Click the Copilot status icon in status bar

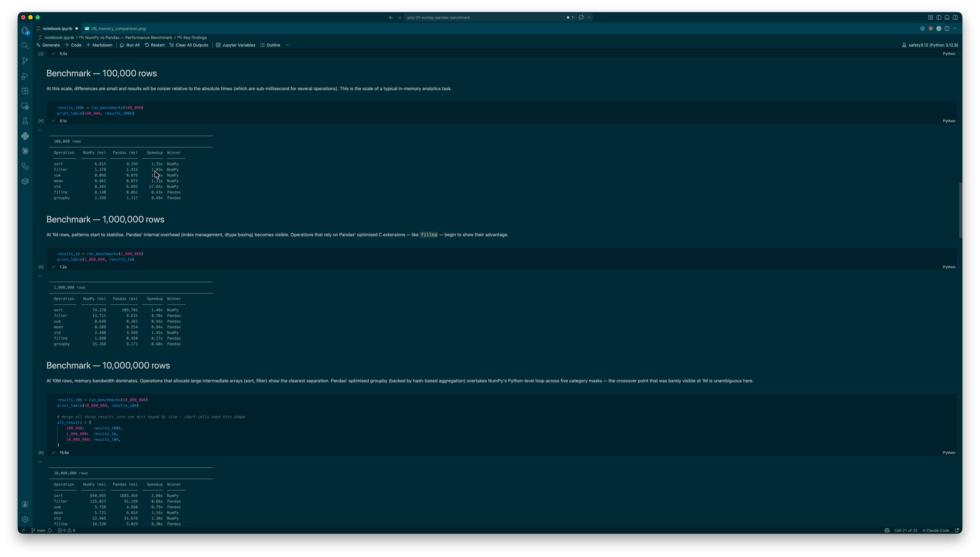coord(887,530)
